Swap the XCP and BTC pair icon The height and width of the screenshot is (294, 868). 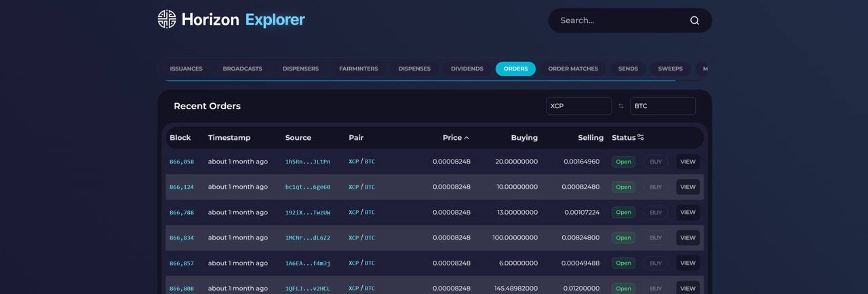click(620, 106)
